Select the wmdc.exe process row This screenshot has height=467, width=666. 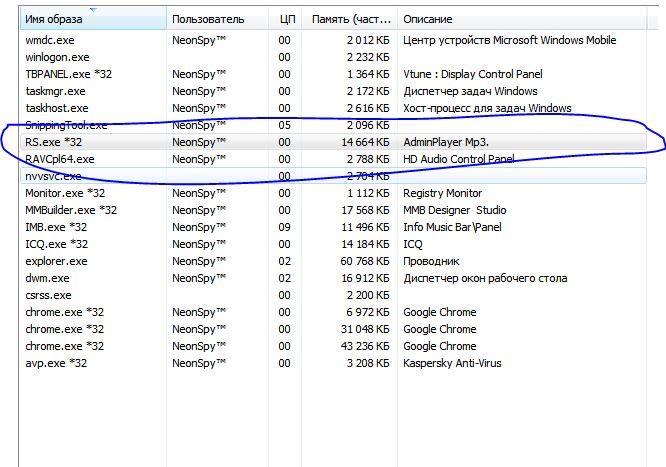[x=333, y=40]
